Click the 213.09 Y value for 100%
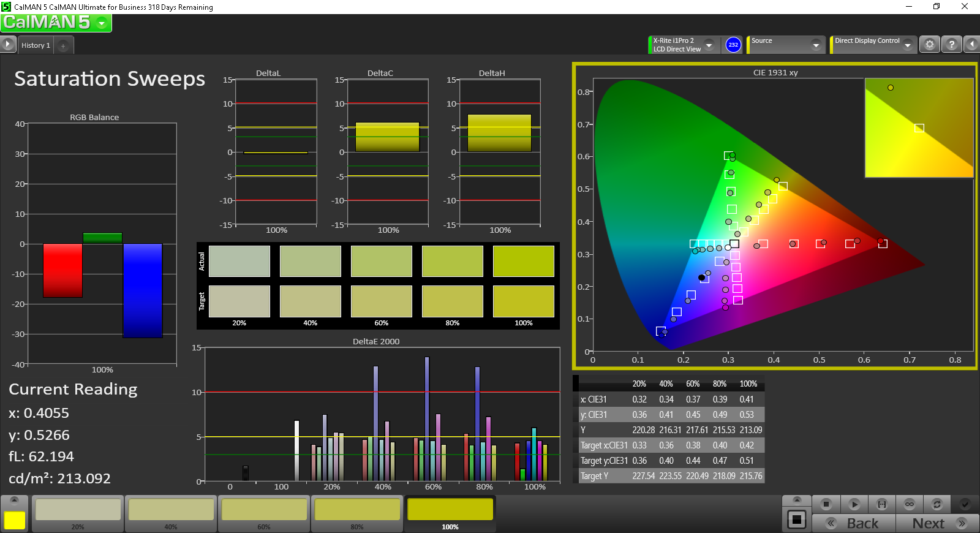 (x=750, y=430)
